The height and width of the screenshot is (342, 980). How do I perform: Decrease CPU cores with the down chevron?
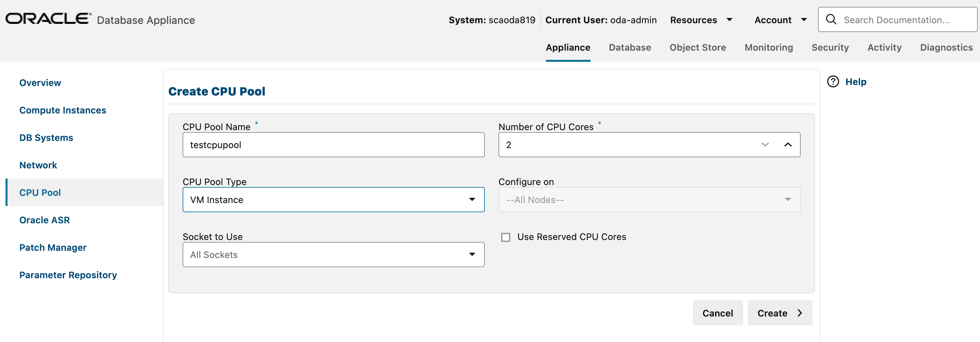click(765, 145)
